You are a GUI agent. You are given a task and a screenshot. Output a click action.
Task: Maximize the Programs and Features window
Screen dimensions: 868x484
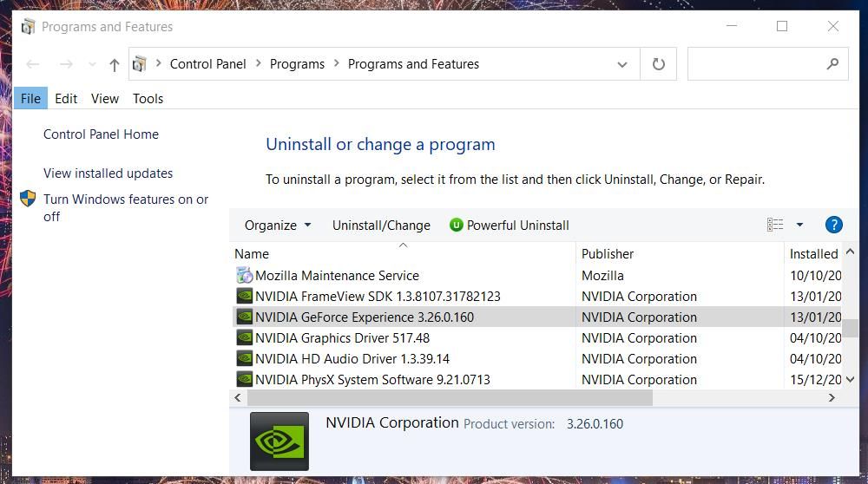click(x=782, y=26)
